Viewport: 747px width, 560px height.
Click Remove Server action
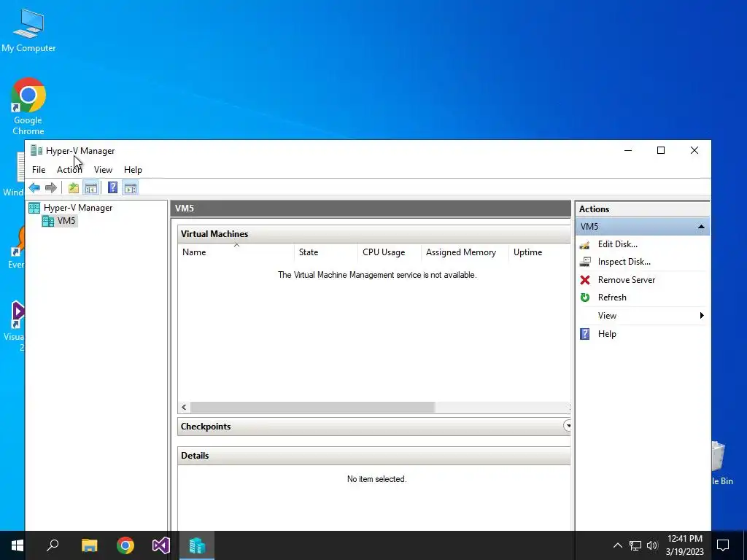[x=627, y=280]
